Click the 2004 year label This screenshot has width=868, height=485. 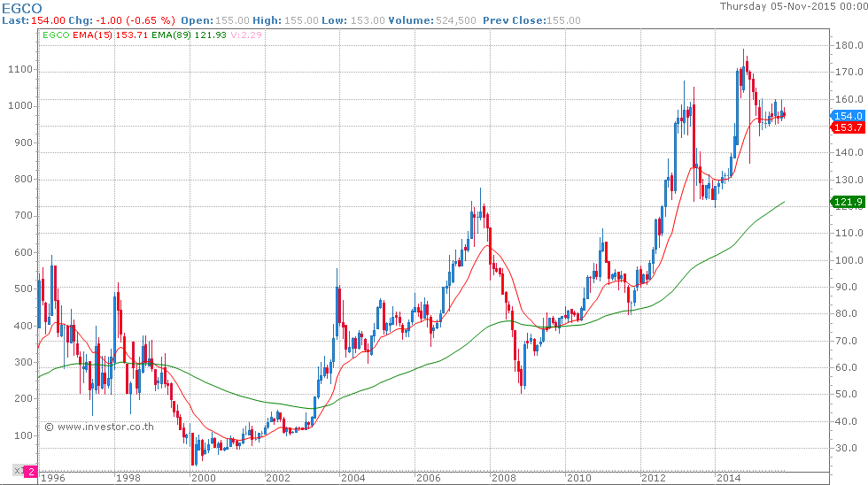coord(353,478)
